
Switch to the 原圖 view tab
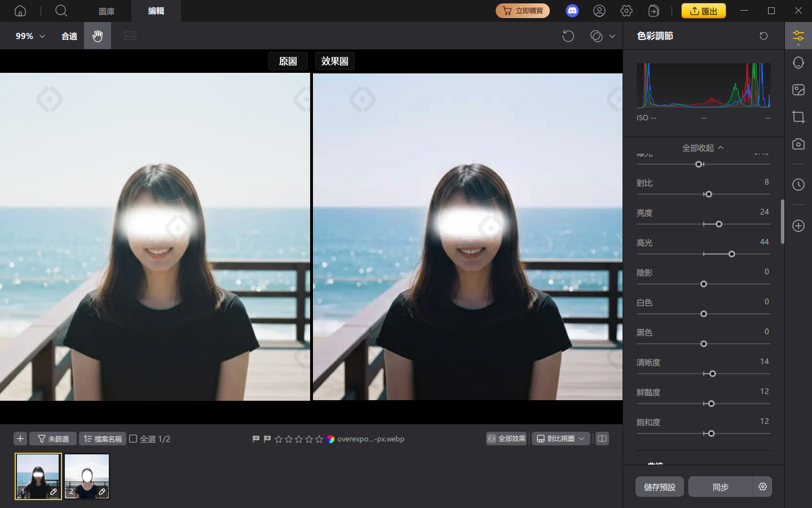pos(288,60)
